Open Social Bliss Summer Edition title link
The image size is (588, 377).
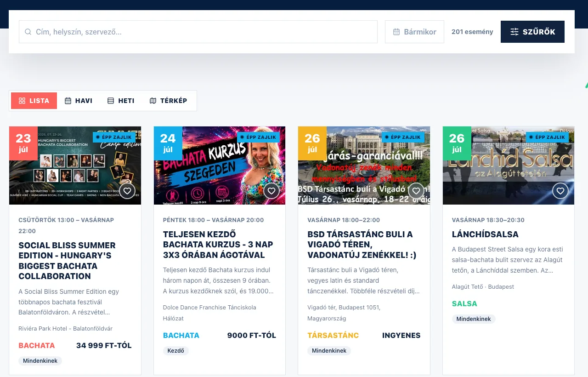(x=67, y=261)
